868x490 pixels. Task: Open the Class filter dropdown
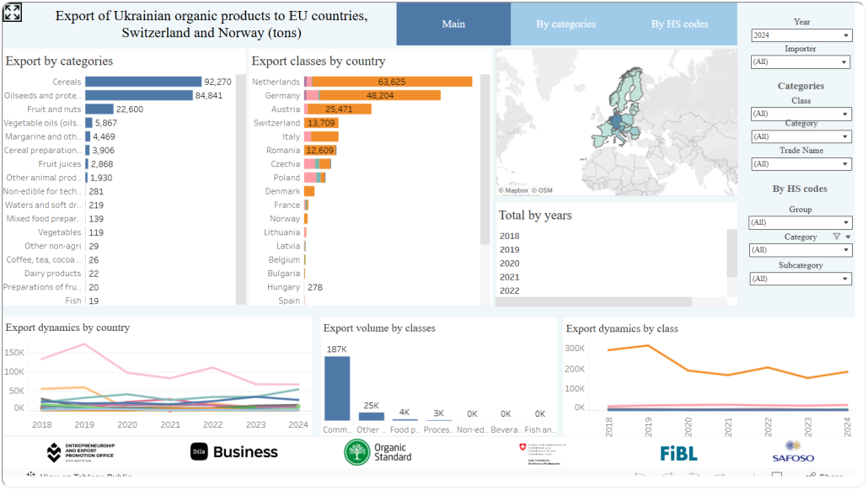coord(801,114)
